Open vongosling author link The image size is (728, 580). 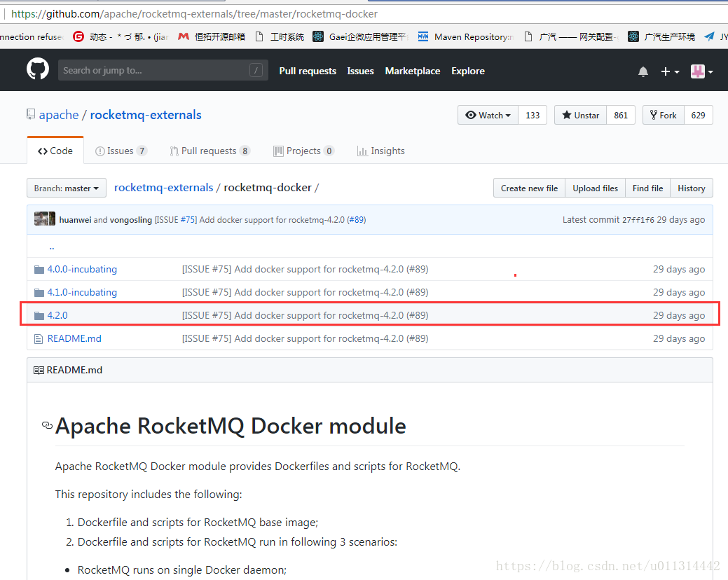pyautogui.click(x=130, y=219)
